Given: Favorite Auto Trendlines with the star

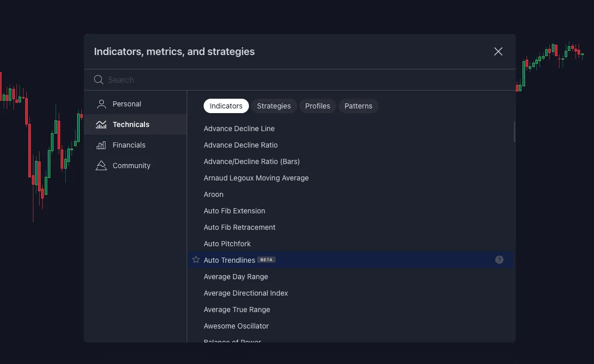Looking at the screenshot, I should pyautogui.click(x=196, y=260).
